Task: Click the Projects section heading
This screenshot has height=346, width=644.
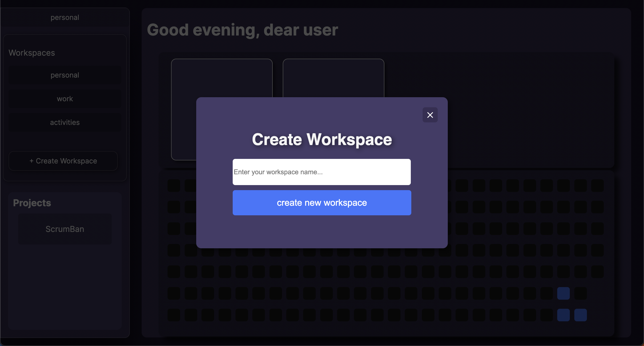Action: (32, 203)
